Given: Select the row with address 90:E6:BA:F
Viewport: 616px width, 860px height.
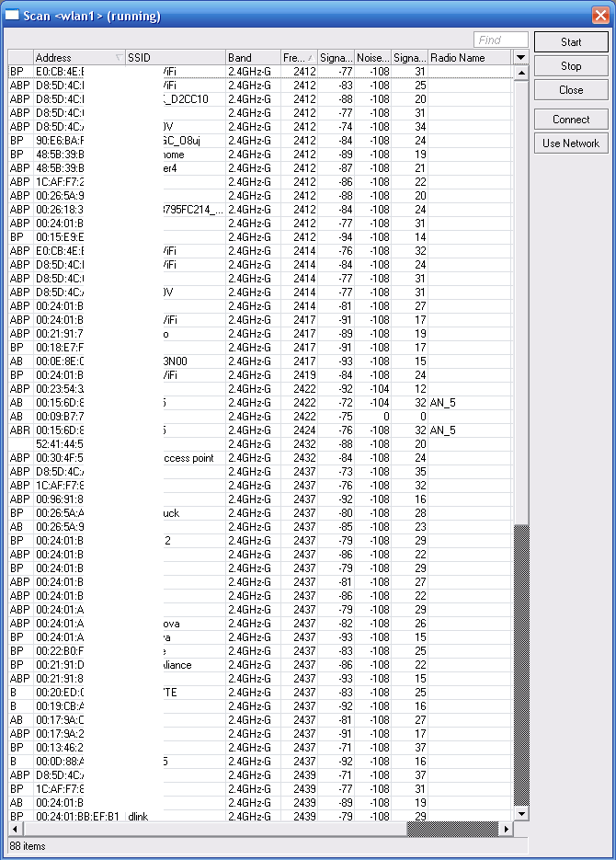Looking at the screenshot, I should tap(260, 141).
